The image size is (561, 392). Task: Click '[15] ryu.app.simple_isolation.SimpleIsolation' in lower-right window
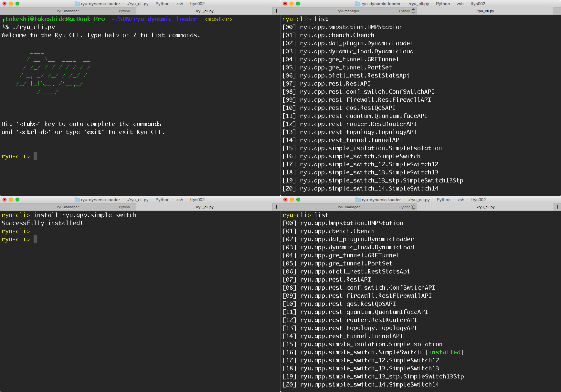(x=363, y=344)
